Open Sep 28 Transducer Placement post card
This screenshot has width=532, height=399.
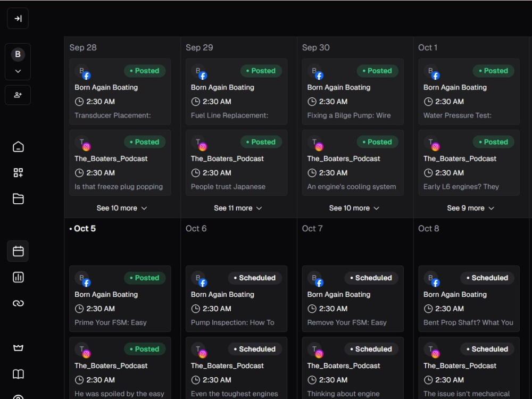[120, 92]
